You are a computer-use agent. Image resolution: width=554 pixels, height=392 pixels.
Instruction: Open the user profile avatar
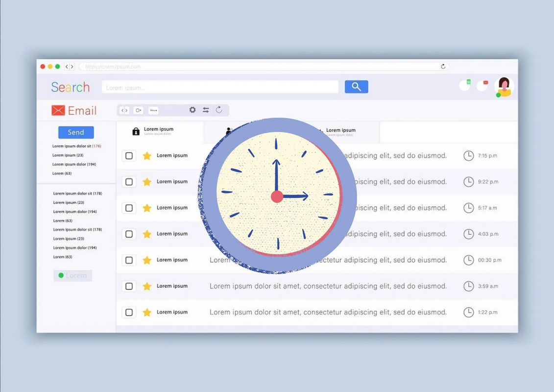[x=504, y=87]
